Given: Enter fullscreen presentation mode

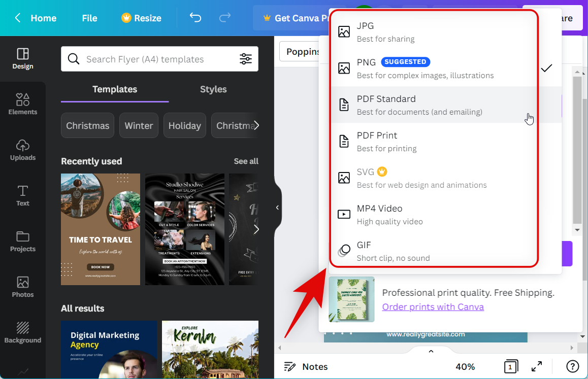Looking at the screenshot, I should point(536,366).
